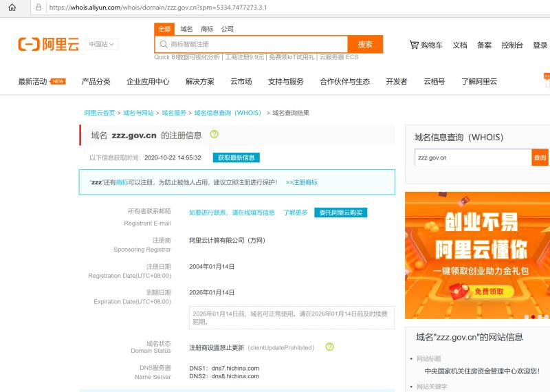Screen dimensions: 550x392
Task: Click red active carousel dot on banner
Action: point(533,317)
